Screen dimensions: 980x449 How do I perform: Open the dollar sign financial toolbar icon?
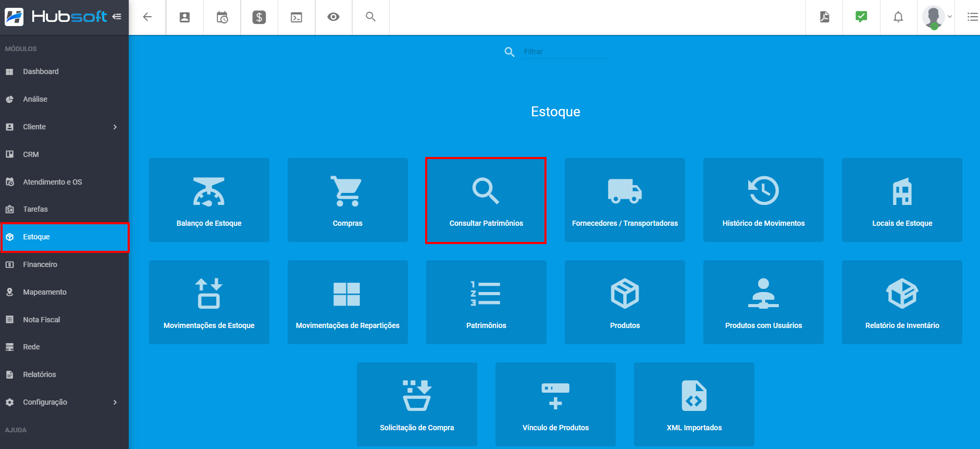[x=259, y=17]
